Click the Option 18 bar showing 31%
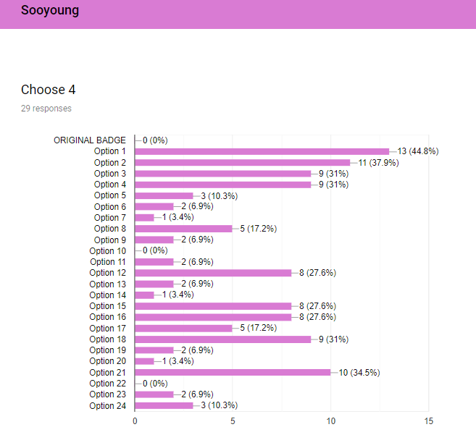The image size is (476, 448). point(223,339)
